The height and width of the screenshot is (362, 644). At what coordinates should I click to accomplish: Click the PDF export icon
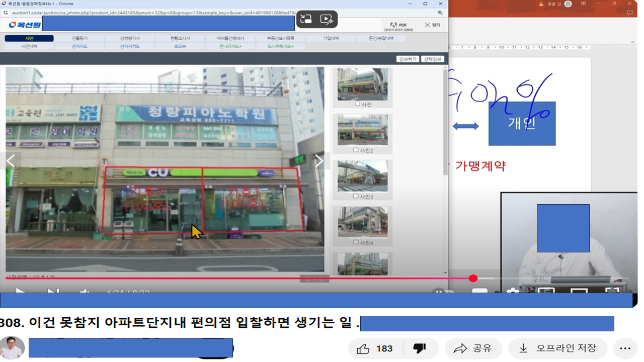398,26
